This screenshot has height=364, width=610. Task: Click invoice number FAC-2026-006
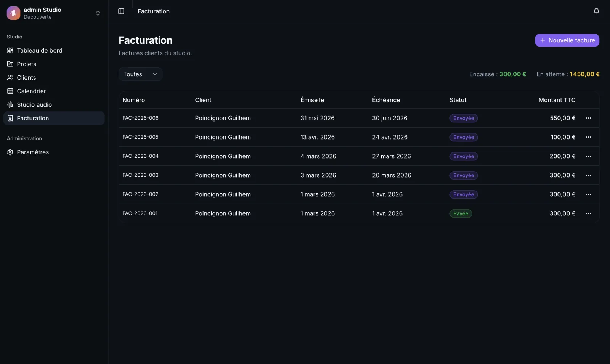click(x=140, y=118)
